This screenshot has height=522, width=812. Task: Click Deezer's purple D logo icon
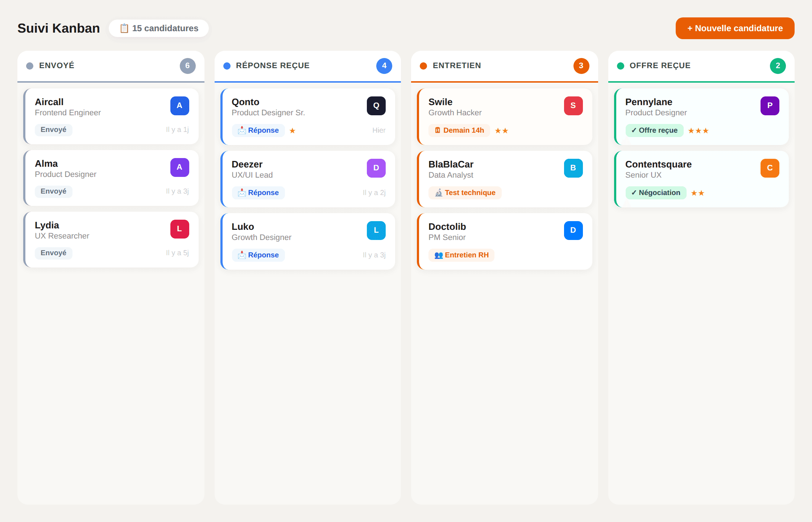point(376,168)
